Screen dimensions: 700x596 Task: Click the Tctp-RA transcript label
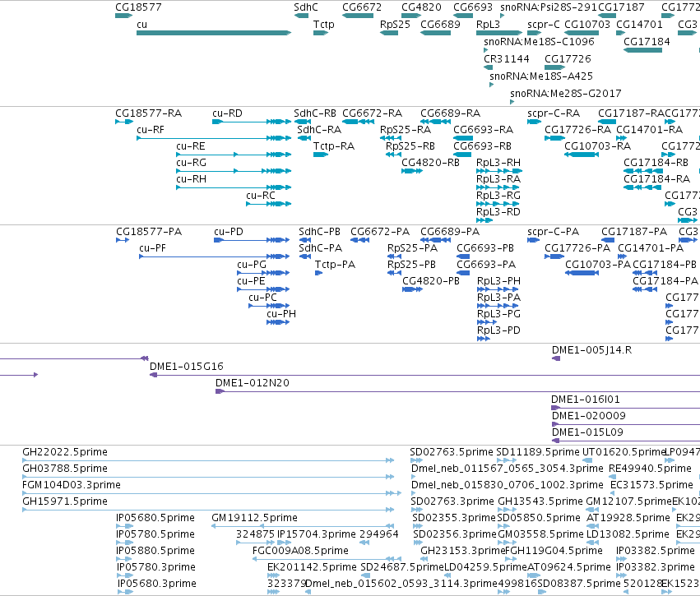click(x=334, y=146)
